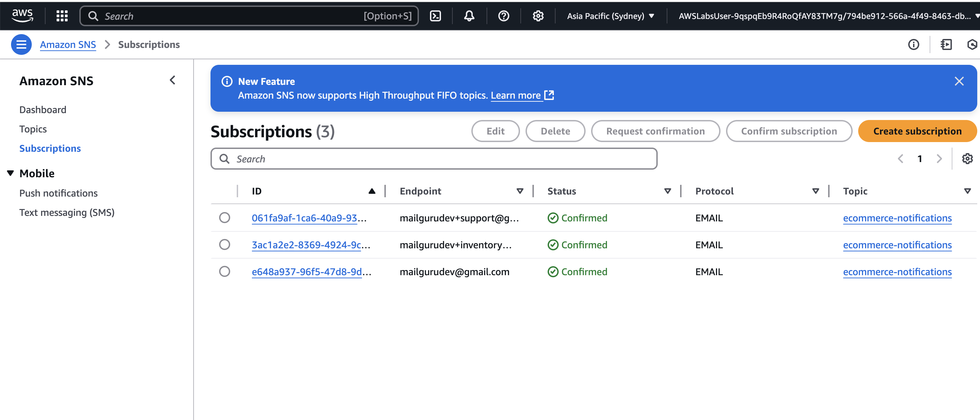Click Amazon SNS breadcrumb link
Viewport: 980px width, 420px height.
point(68,44)
